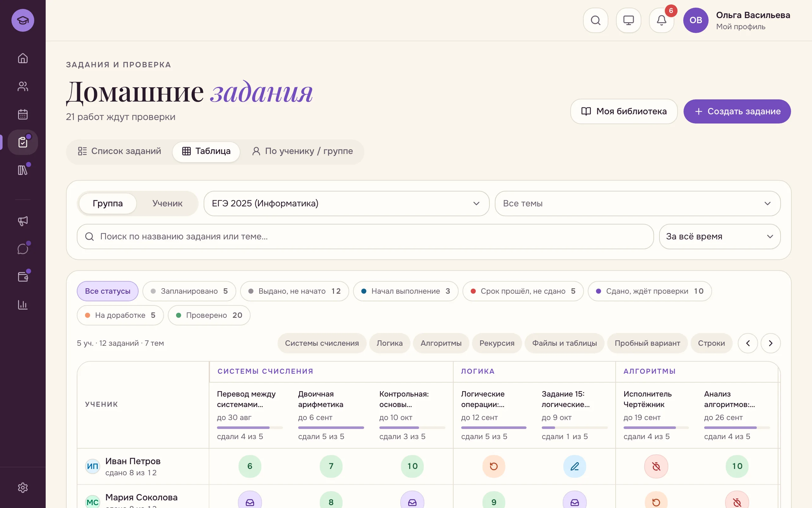Click Иван Петров's score 6 for Перевод между системами
The width and height of the screenshot is (812, 508).
click(250, 466)
